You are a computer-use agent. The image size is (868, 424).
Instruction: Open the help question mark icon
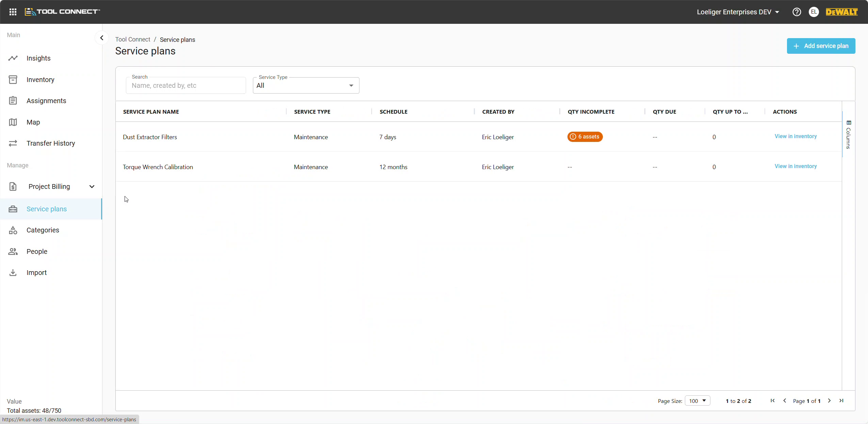pos(797,12)
